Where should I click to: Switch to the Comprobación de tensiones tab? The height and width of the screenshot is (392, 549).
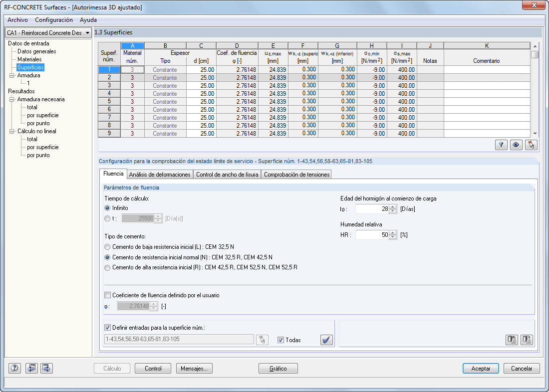pos(296,174)
